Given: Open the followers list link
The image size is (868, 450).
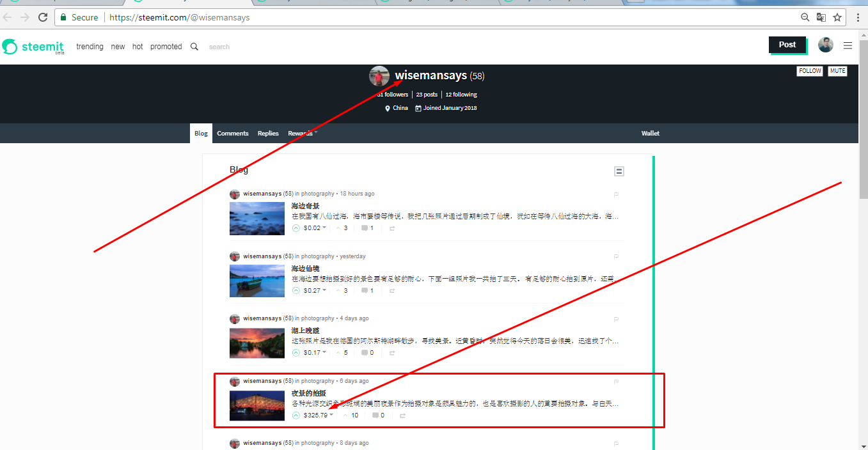Looking at the screenshot, I should (393, 95).
